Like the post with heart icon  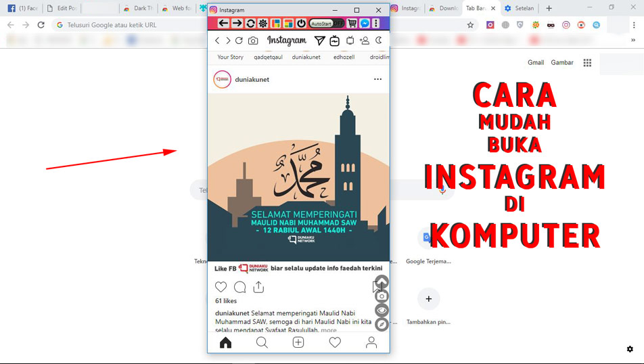pyautogui.click(x=221, y=287)
